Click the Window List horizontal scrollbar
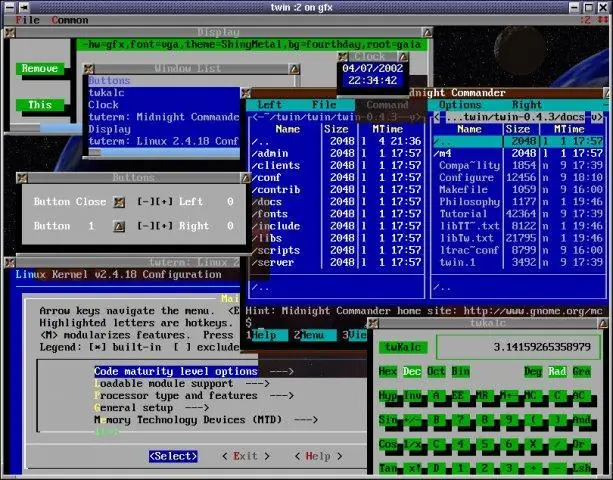 (165, 153)
